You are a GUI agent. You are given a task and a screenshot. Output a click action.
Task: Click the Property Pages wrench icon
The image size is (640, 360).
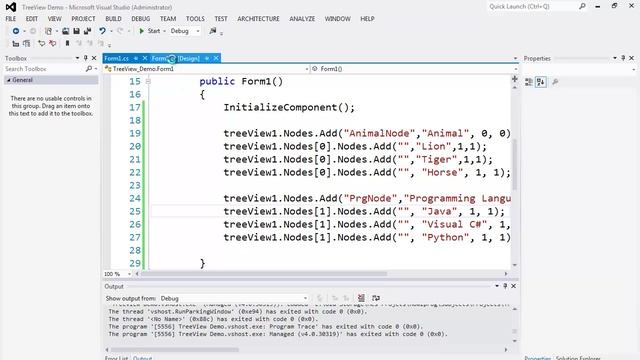(555, 82)
